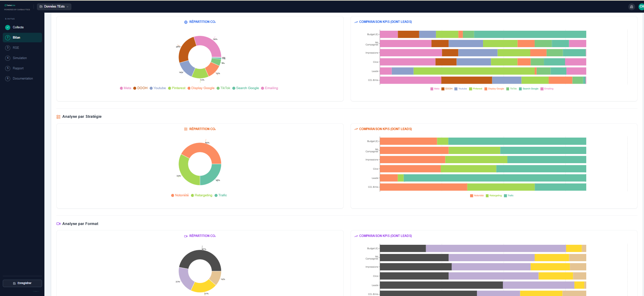
Task: Toggle DOOH in the CO₂ donut legend
Action: [x=140, y=88]
